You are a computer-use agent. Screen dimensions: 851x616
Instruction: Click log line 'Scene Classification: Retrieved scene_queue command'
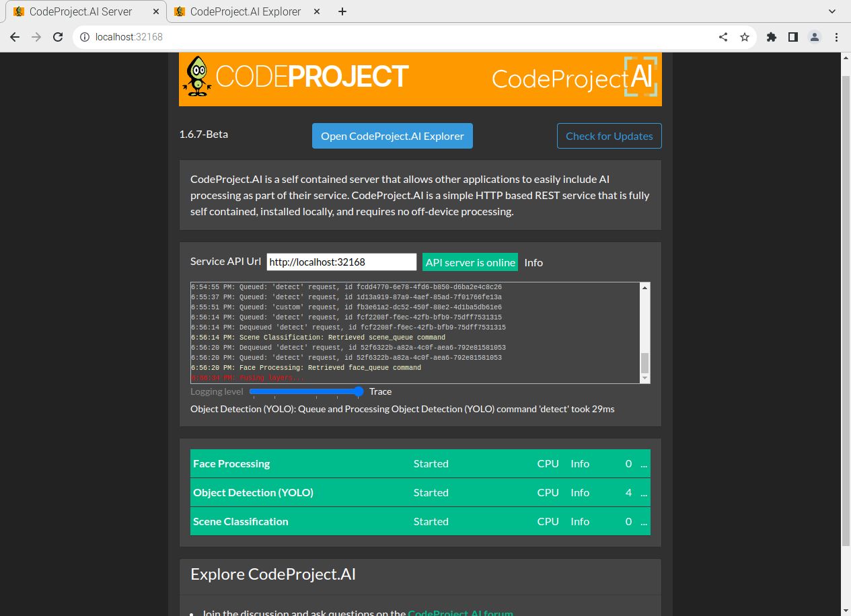pyautogui.click(x=318, y=338)
